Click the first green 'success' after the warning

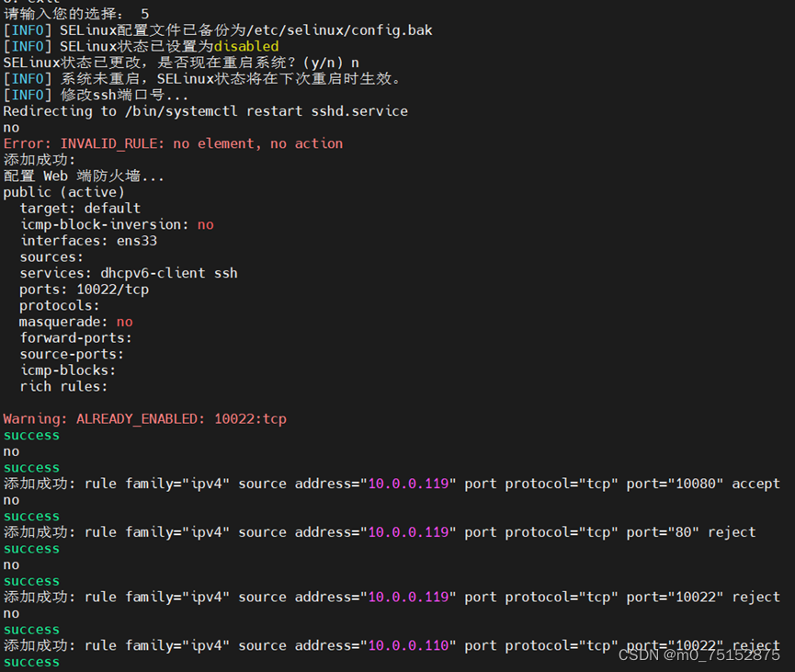31,436
